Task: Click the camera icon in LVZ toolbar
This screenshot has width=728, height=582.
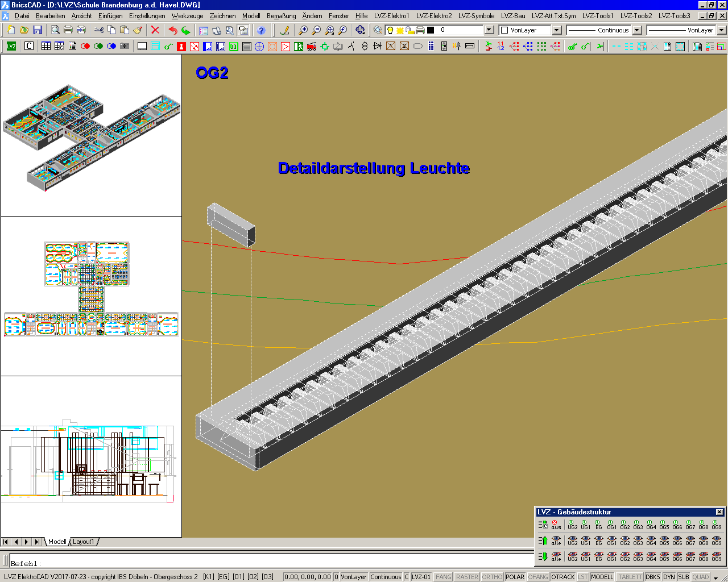Action: [125, 46]
